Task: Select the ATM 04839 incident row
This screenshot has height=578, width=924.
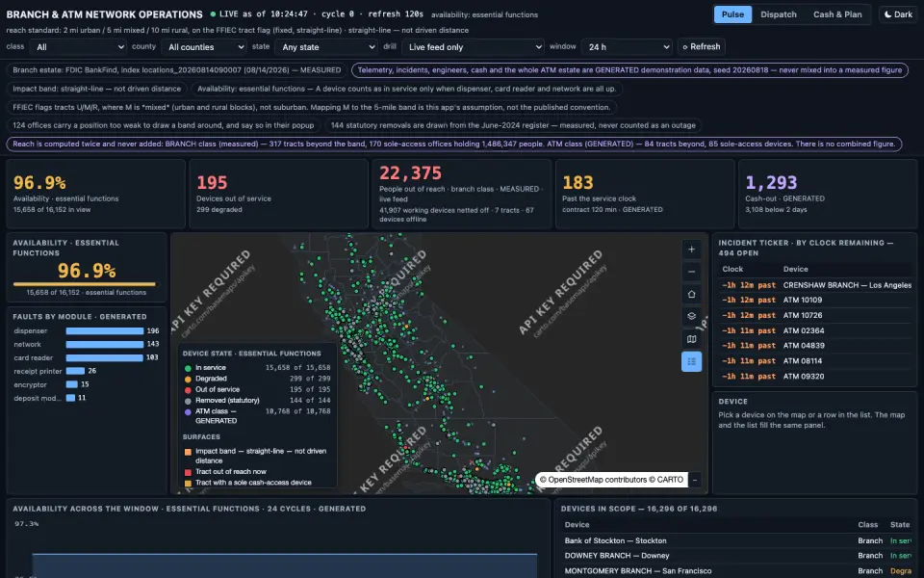Action: point(816,346)
